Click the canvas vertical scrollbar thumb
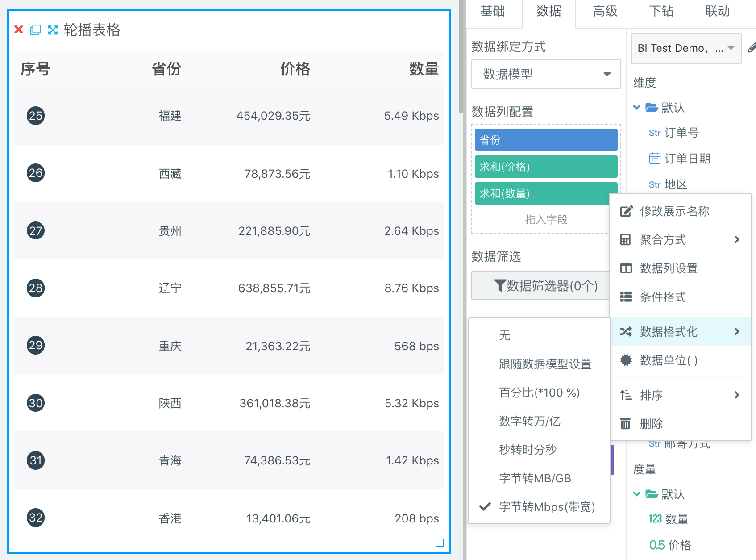756x560 pixels. (461, 57)
